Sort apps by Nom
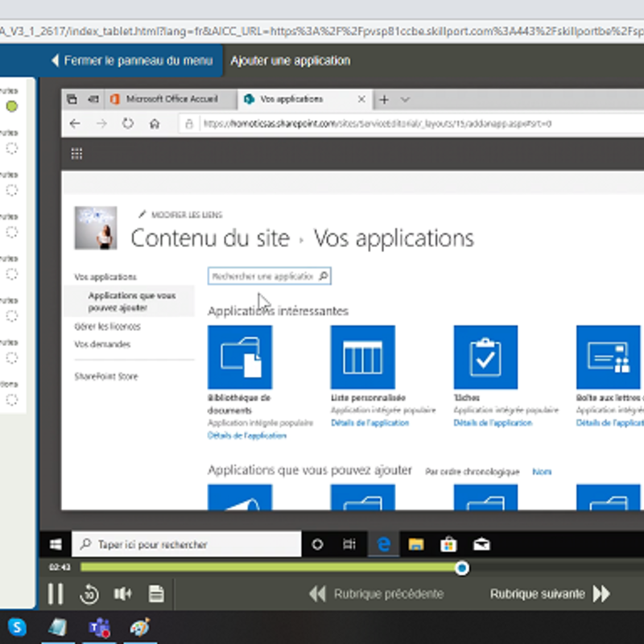Screen dimensions: 644x644 [x=542, y=472]
